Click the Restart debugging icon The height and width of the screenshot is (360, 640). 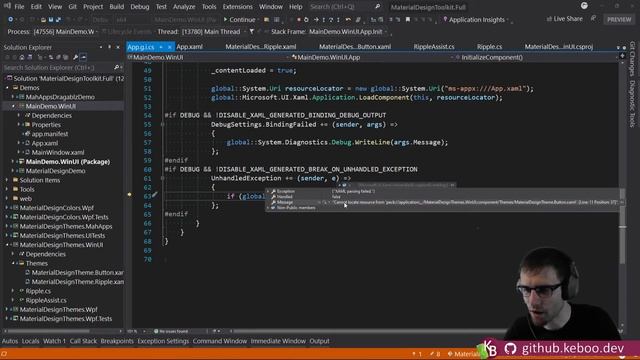306,20
